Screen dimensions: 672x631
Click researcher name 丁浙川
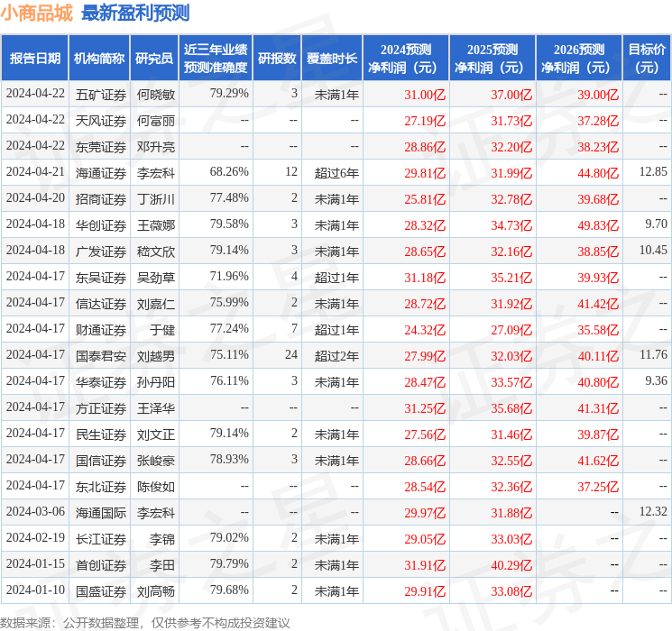[x=156, y=199]
